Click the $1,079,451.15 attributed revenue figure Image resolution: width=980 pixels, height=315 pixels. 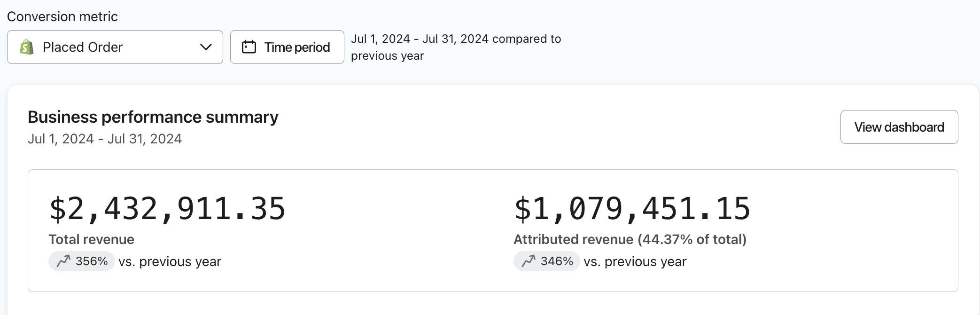point(632,209)
